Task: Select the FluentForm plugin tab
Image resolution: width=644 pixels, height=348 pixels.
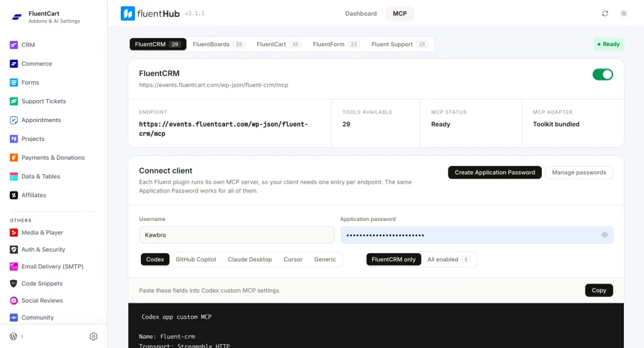Action: click(x=336, y=45)
